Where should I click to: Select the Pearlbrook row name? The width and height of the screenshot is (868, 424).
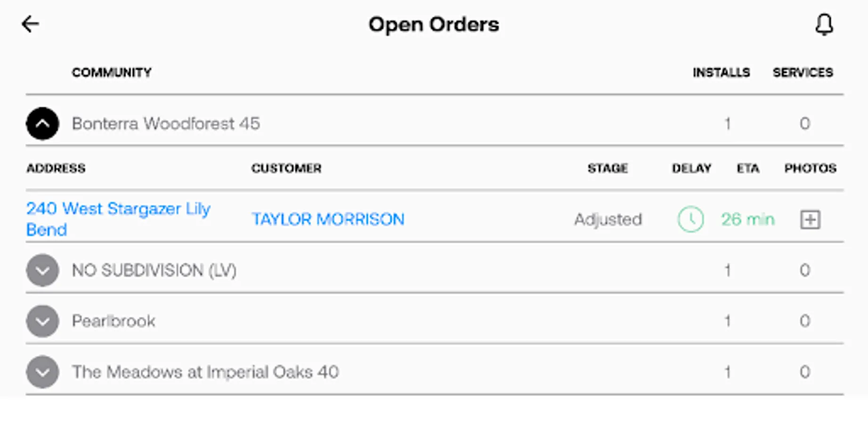[114, 321]
